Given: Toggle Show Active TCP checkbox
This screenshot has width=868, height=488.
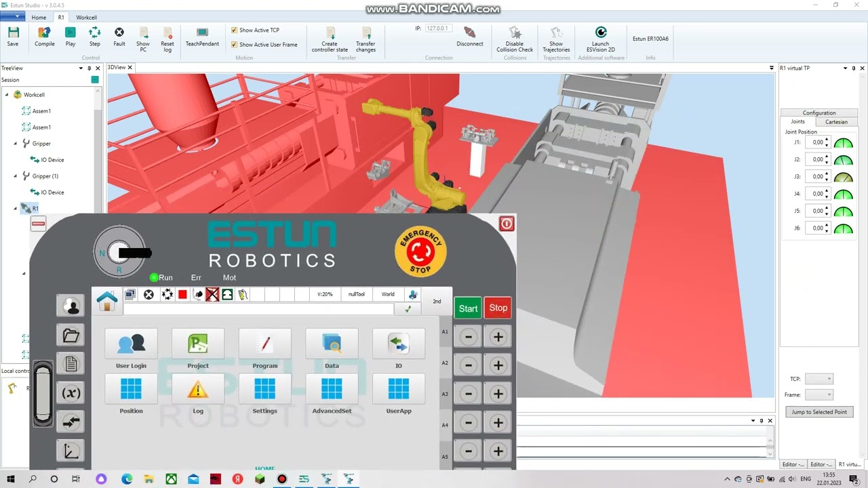Looking at the screenshot, I should [x=234, y=30].
